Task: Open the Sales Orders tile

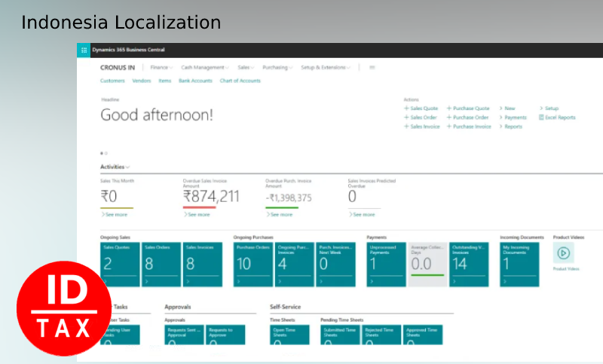Action: [x=161, y=265]
